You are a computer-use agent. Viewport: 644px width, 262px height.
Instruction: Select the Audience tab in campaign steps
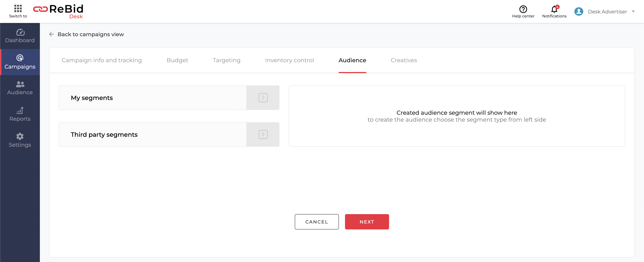352,60
